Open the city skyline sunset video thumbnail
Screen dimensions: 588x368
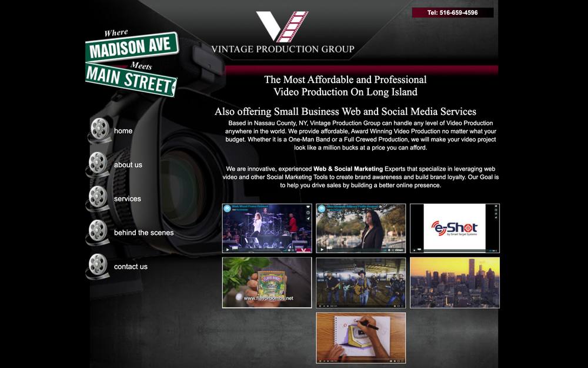coord(455,283)
